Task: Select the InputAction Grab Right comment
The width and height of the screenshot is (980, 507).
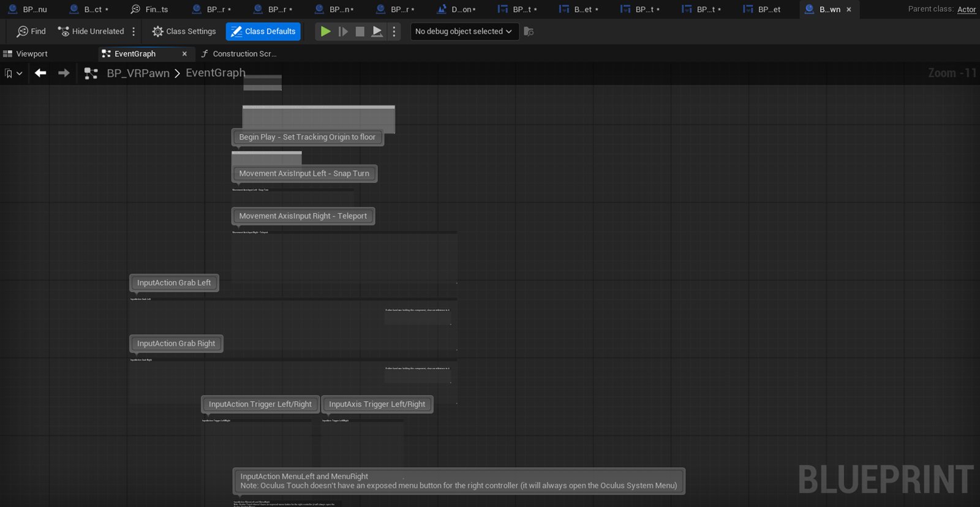Action: [176, 344]
